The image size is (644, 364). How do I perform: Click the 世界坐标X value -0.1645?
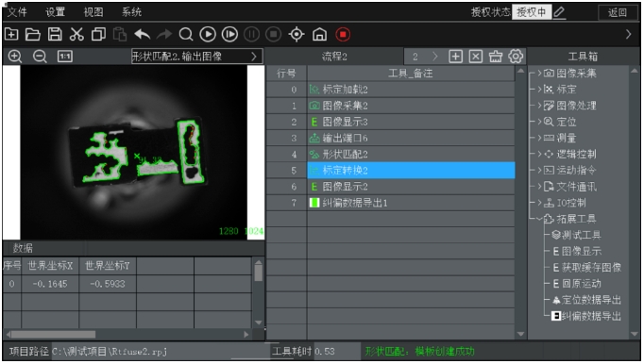pos(50,284)
